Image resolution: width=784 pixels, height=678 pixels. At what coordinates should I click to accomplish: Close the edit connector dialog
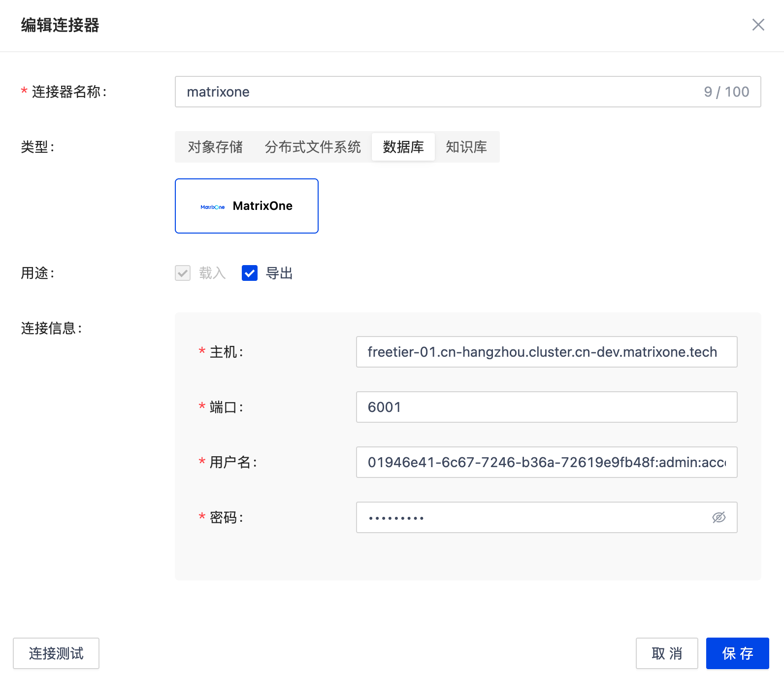pyautogui.click(x=758, y=25)
